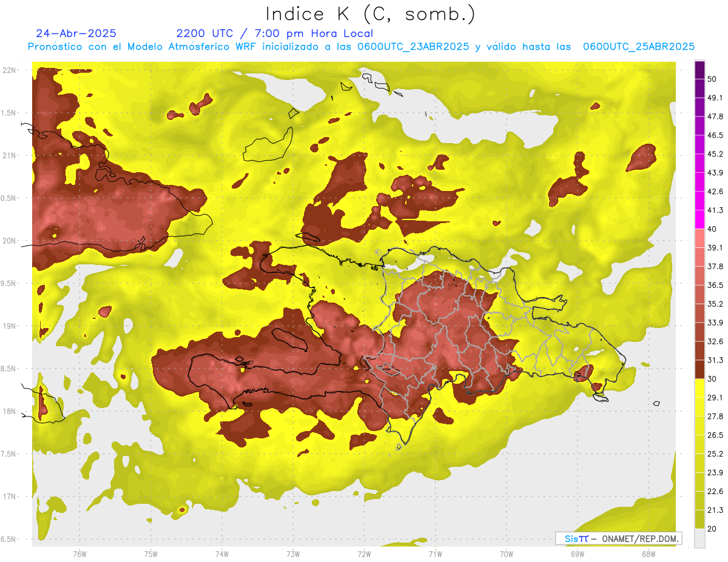The height and width of the screenshot is (562, 728).
Task: Click the '29.1' color scale value
Action: 715,398
